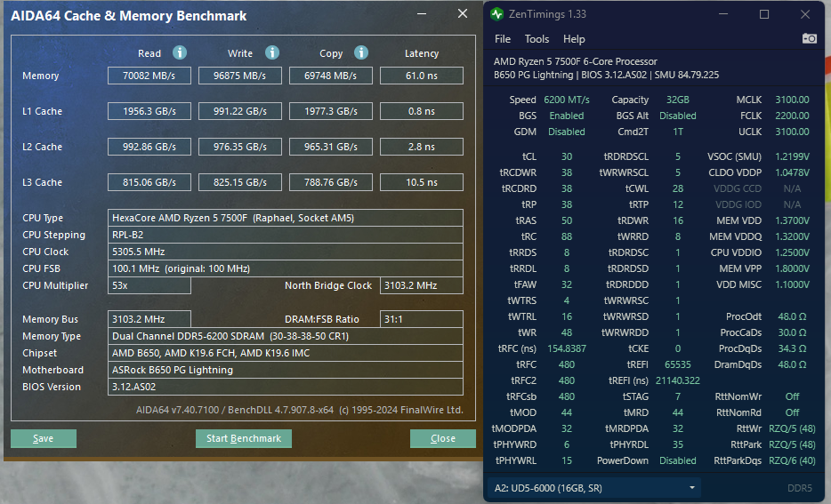This screenshot has height=504, width=831.
Task: Click the CPU FSB 100.1 MHz field
Action: point(286,268)
